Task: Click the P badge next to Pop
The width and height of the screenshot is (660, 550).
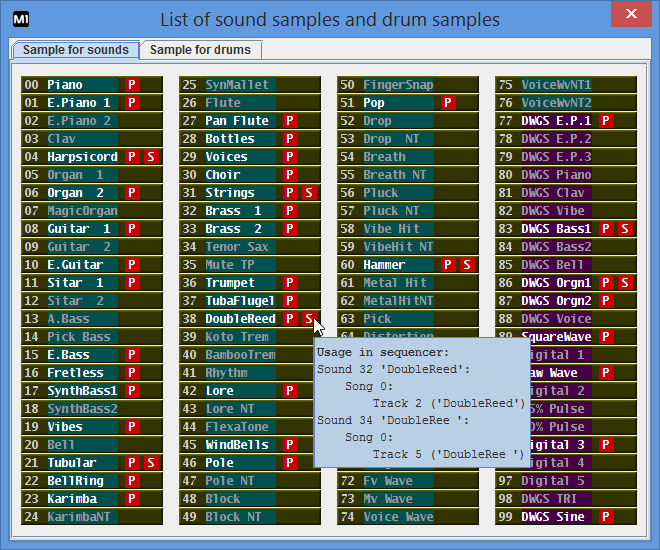Action: (x=448, y=103)
